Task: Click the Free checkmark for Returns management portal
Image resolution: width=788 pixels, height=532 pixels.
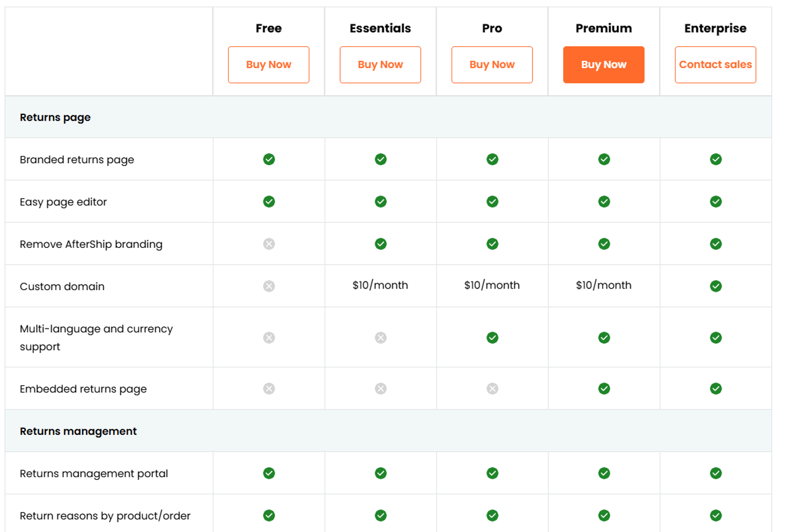Action: (269, 473)
